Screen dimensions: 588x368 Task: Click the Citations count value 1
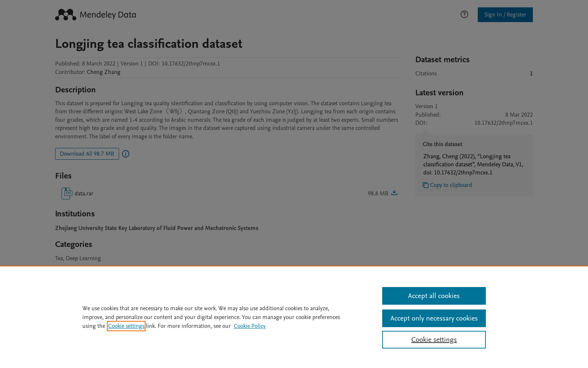(531, 74)
